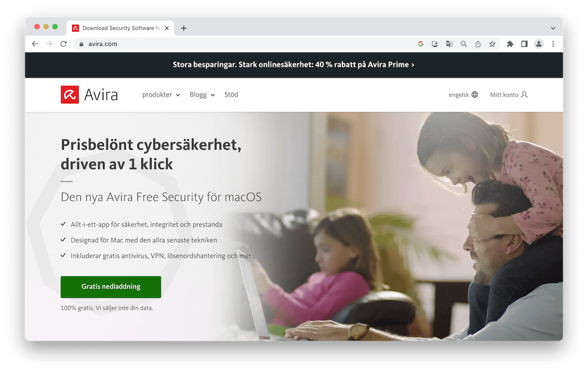Bookmark this page with the star icon

(492, 44)
